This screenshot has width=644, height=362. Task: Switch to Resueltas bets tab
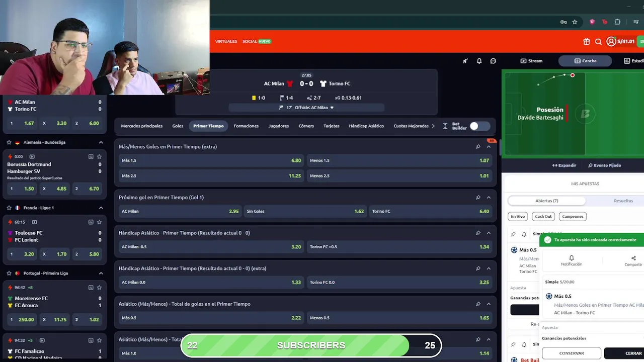[623, 201]
